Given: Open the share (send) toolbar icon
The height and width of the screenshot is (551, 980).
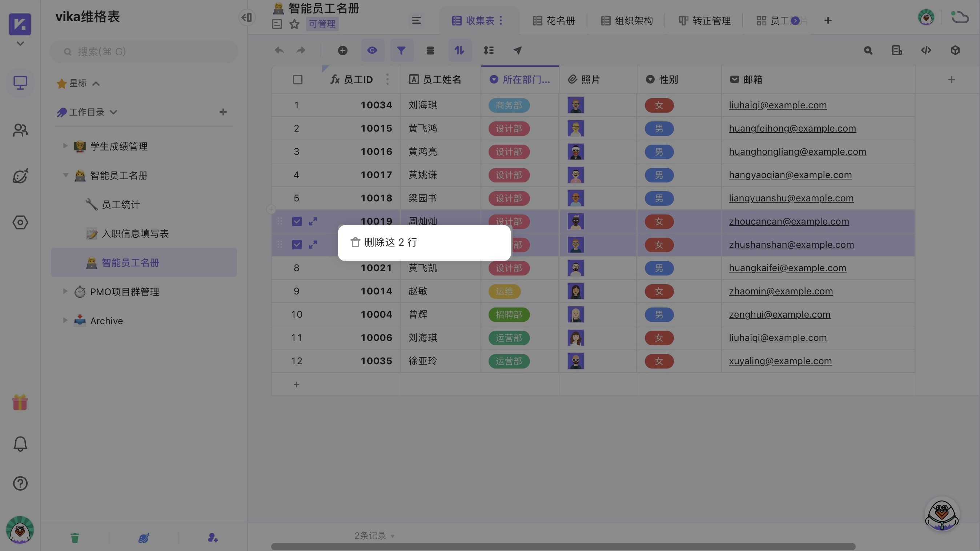Looking at the screenshot, I should [x=517, y=50].
